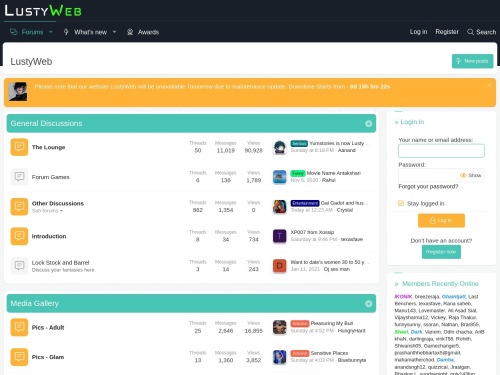Open Pics - Adult forum link
This screenshot has width=500, height=375.
pyautogui.click(x=48, y=327)
